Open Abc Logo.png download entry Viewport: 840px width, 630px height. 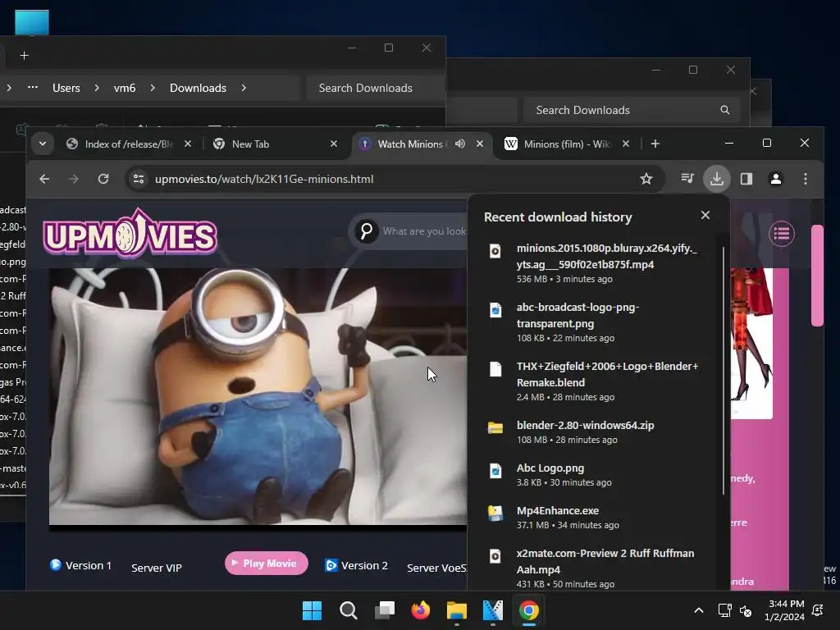coord(597,475)
